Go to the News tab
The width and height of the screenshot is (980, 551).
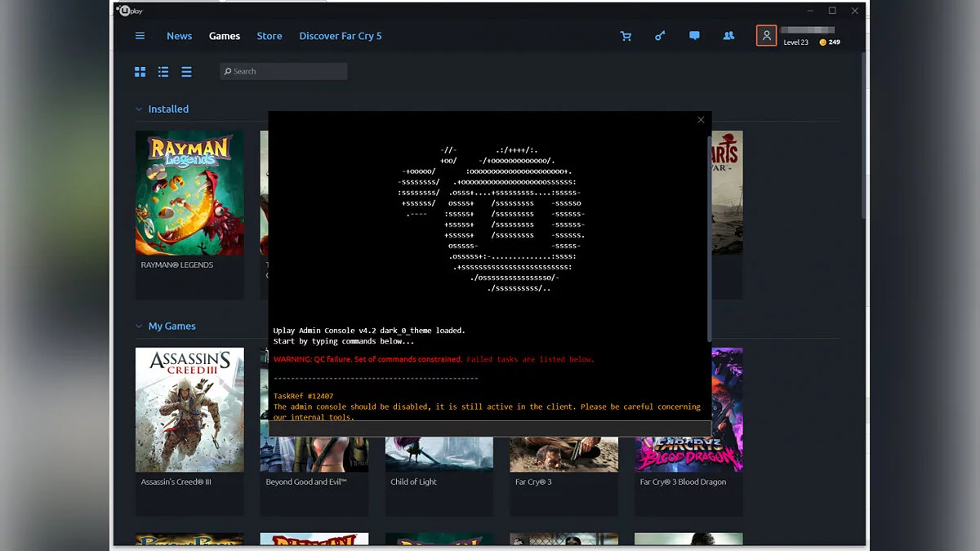pos(179,36)
